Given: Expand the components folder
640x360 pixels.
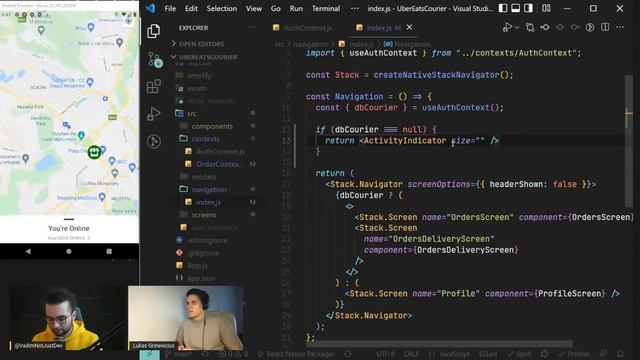Looking at the screenshot, I should click(x=212, y=126).
